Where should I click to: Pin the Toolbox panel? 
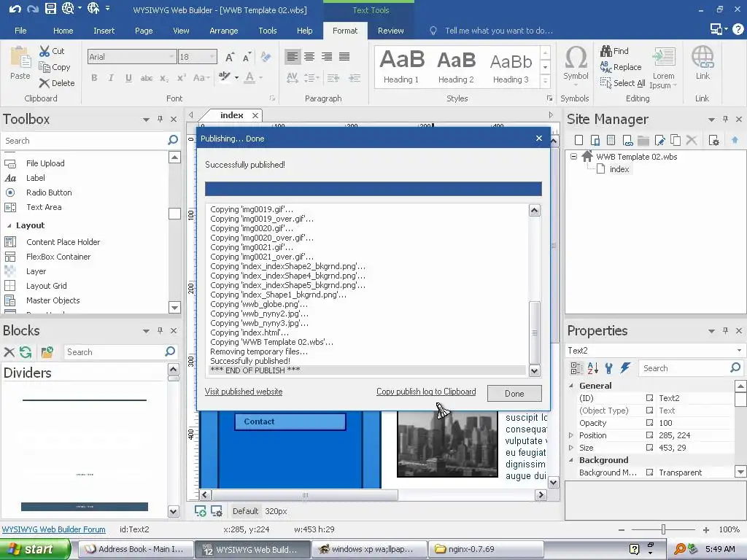click(160, 119)
